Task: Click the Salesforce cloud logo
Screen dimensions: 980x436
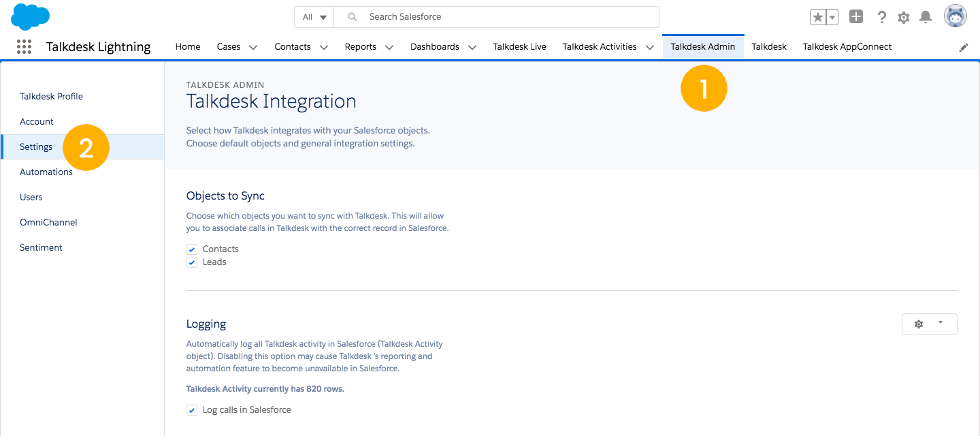Action: point(30,16)
